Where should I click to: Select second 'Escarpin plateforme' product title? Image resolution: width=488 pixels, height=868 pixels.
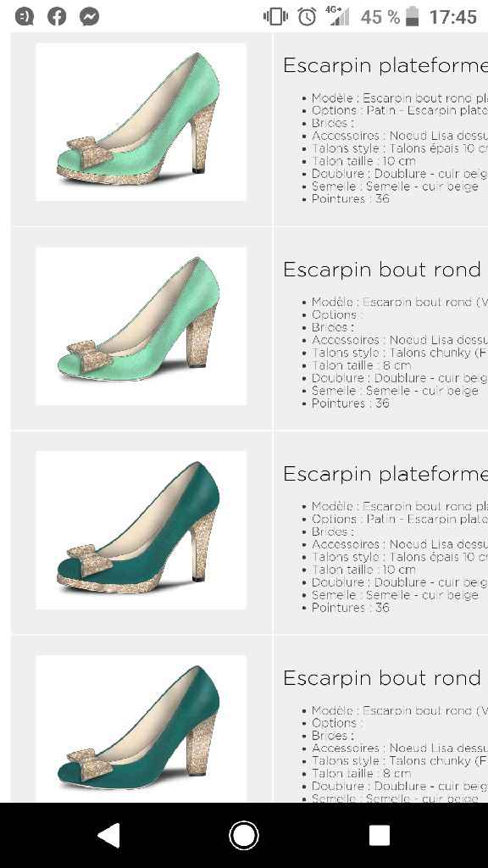[385, 474]
